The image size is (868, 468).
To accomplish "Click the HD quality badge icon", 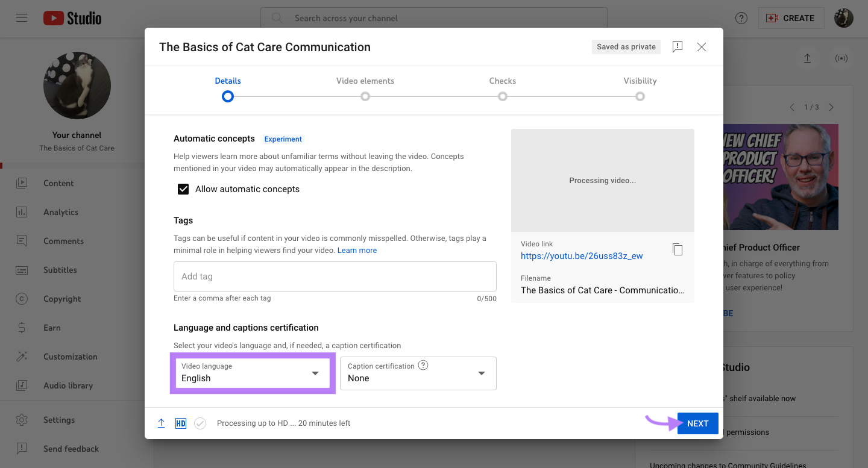I will [180, 423].
